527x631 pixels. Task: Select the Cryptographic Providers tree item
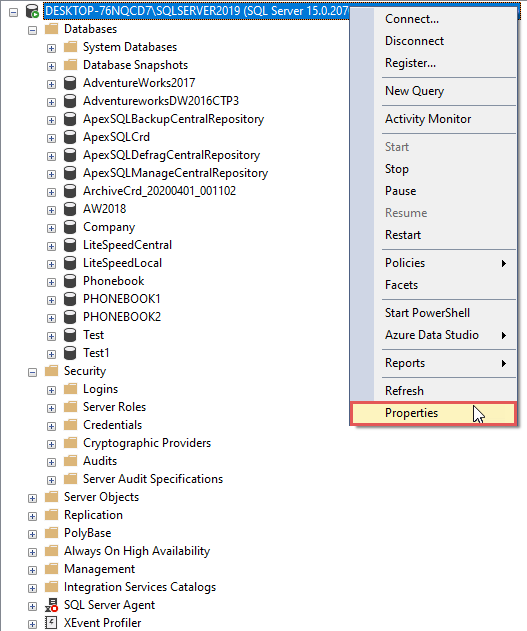[147, 443]
